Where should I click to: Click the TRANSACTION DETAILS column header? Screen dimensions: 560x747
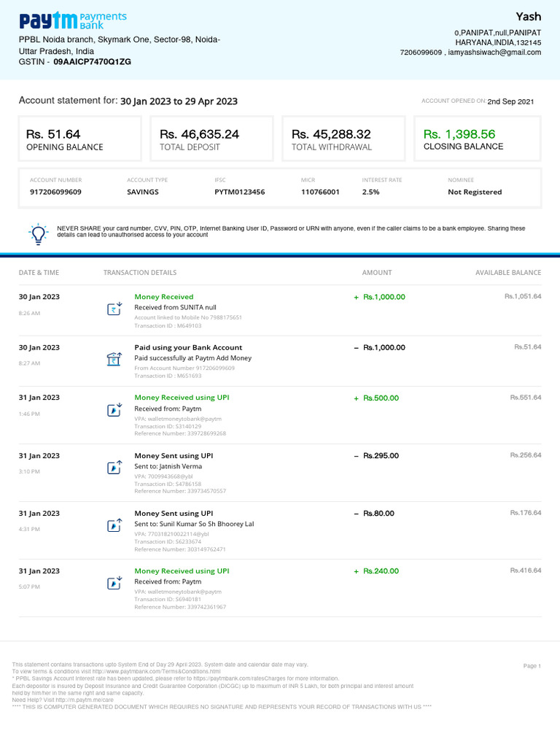pyautogui.click(x=140, y=273)
